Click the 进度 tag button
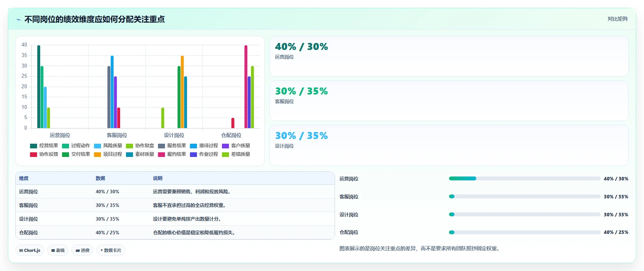The image size is (644, 271). pyautogui.click(x=82, y=250)
